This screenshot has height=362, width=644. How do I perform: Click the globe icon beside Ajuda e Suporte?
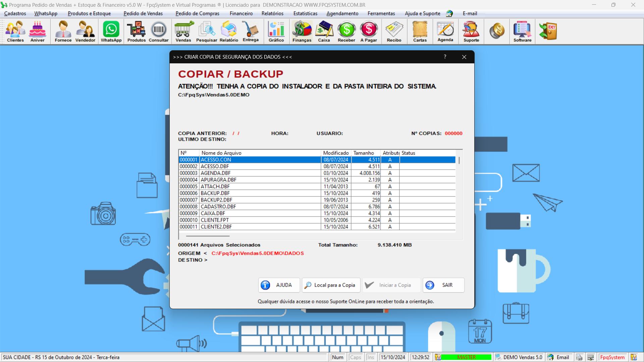(449, 13)
